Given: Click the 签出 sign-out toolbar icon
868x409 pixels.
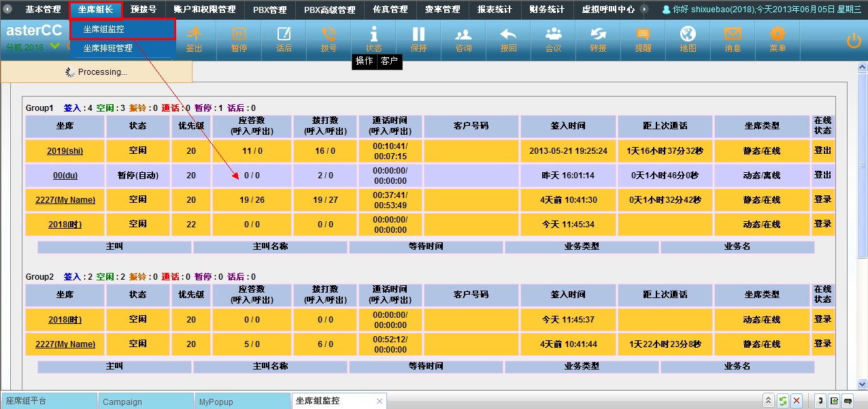Looking at the screenshot, I should [x=195, y=39].
